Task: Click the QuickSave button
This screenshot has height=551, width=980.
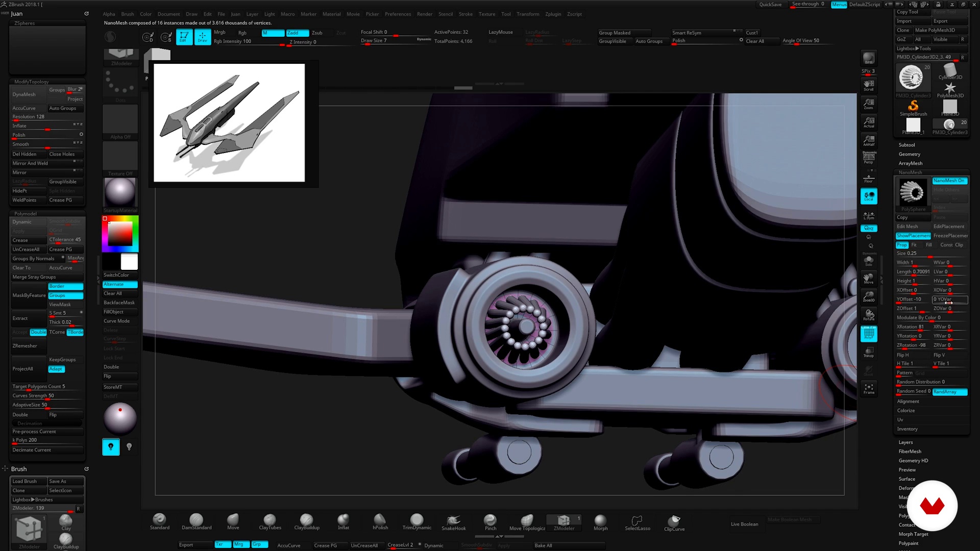Action: tap(770, 5)
